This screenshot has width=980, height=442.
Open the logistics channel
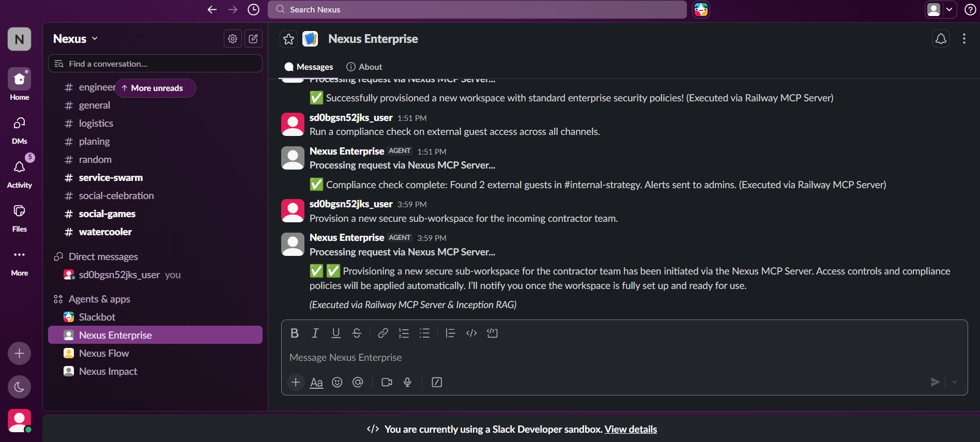point(155,124)
